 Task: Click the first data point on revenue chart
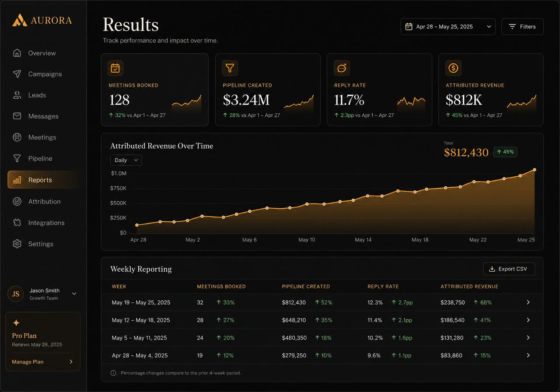pyautogui.click(x=137, y=225)
